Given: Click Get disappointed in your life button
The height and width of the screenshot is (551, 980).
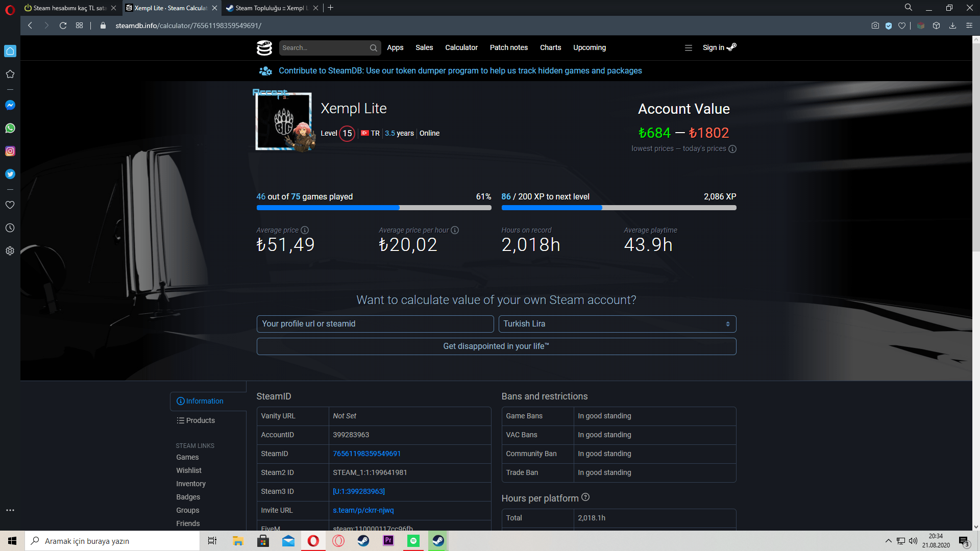Looking at the screenshot, I should pos(496,346).
